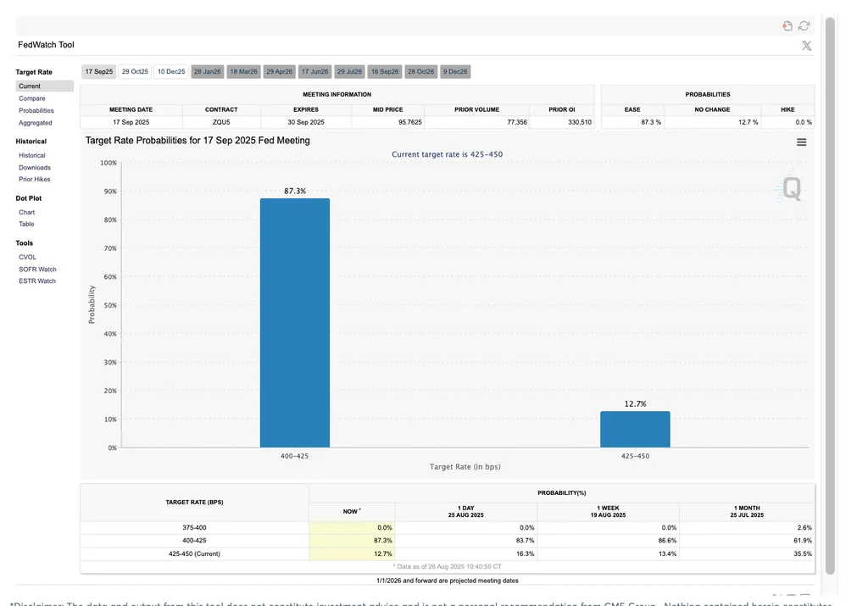Select the 16 Sep26 meeting tab
The height and width of the screenshot is (606, 868).
click(x=385, y=71)
